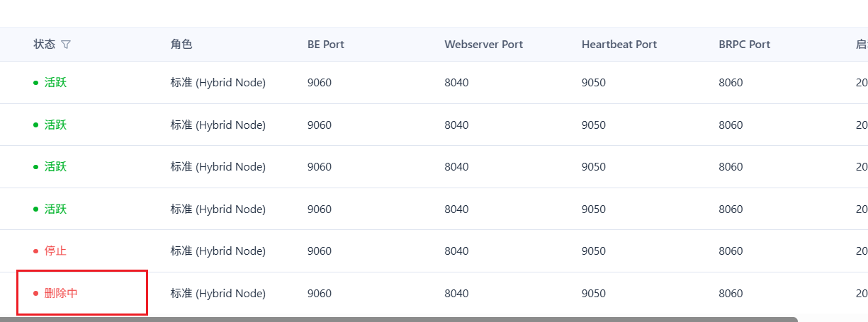This screenshot has width=868, height=322.
Task: Click 标准 (Hybrid Node) in the first row
Action: coord(218,83)
